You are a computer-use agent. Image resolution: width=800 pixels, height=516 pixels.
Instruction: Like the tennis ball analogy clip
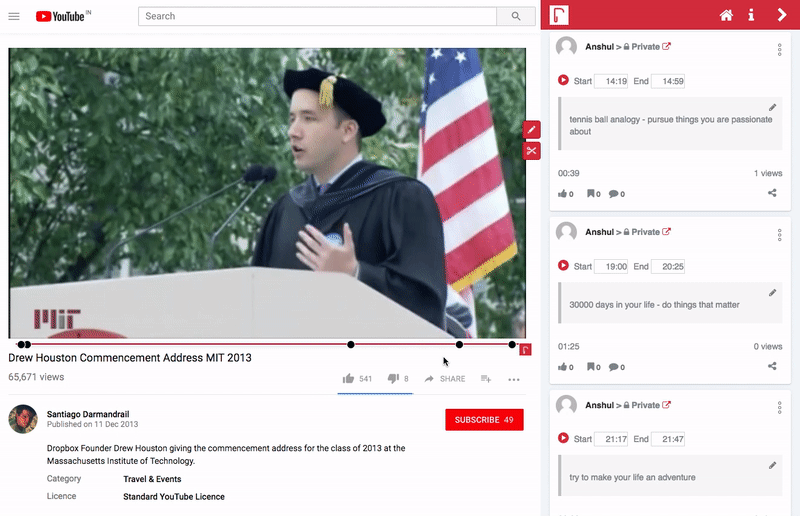(x=565, y=193)
